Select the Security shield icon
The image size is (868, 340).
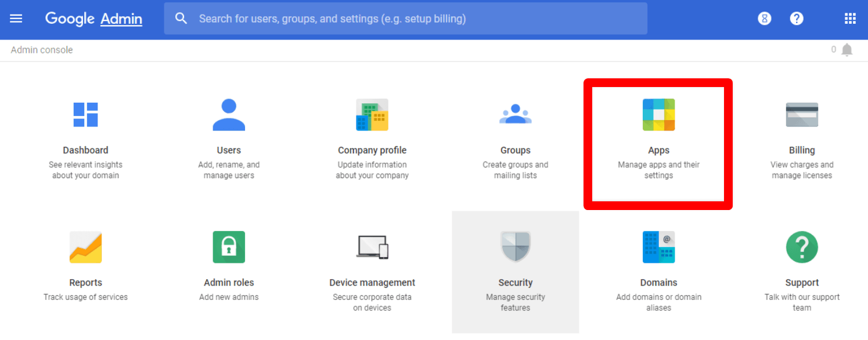[516, 247]
